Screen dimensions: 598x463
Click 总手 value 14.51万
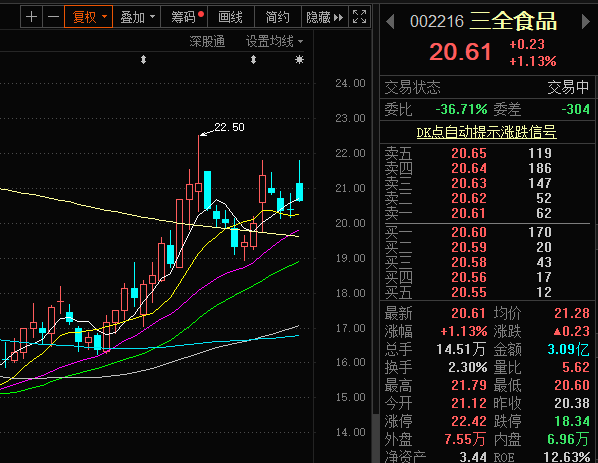[461, 349]
